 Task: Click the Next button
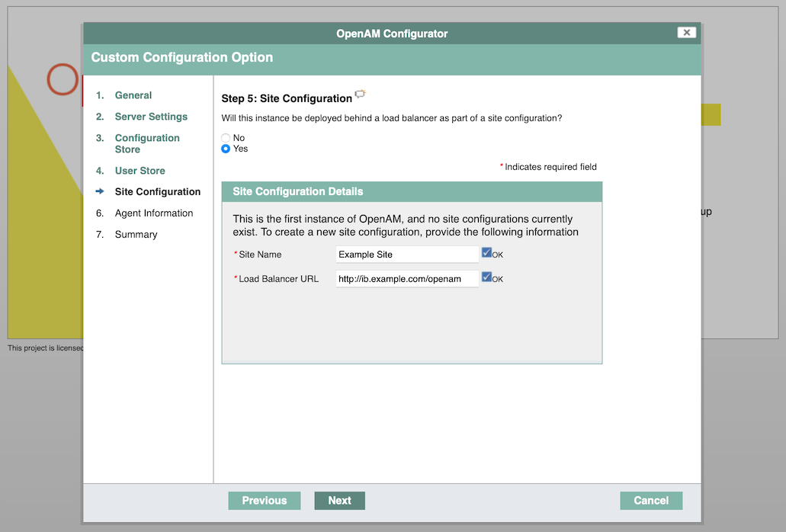coord(339,501)
